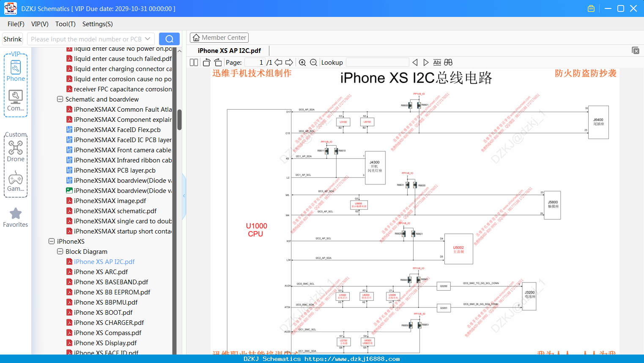The height and width of the screenshot is (363, 644).
Task: Open the Settings(S) menu
Action: coord(98,24)
